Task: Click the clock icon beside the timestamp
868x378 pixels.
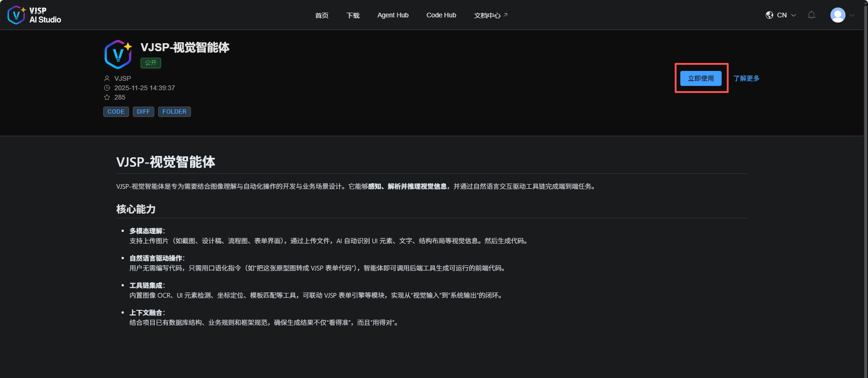Action: pyautogui.click(x=107, y=88)
